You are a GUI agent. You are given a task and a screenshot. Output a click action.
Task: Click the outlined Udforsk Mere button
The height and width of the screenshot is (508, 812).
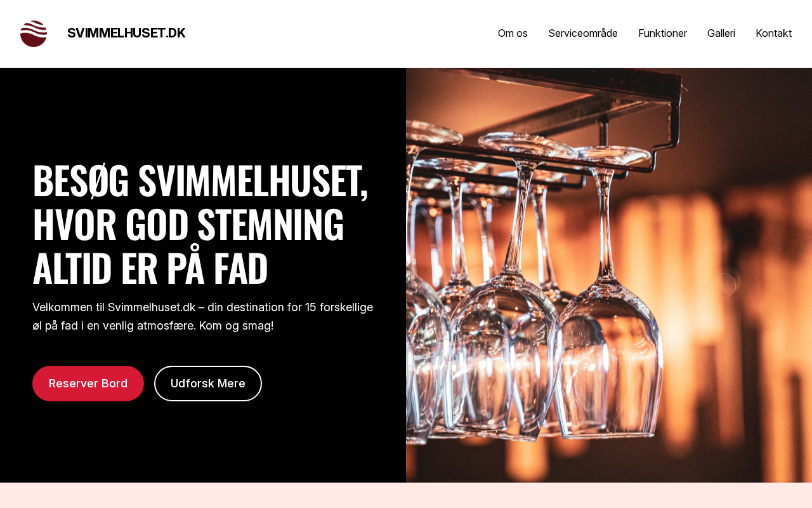208,384
